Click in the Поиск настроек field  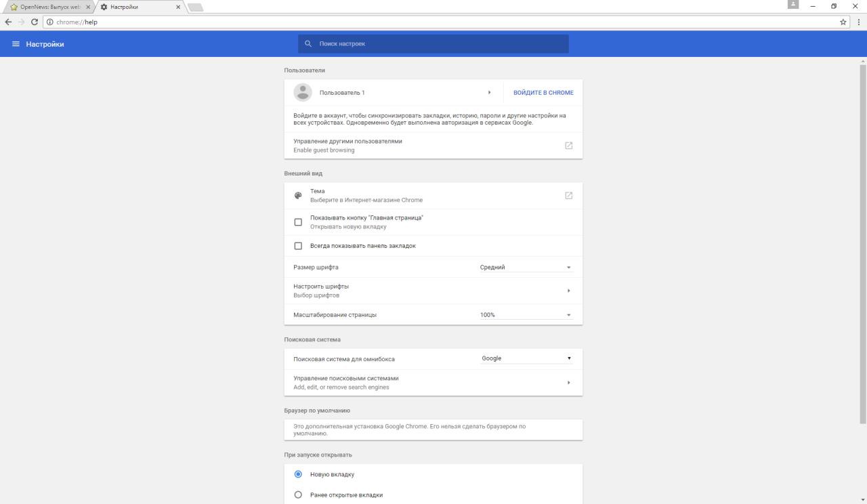(433, 44)
